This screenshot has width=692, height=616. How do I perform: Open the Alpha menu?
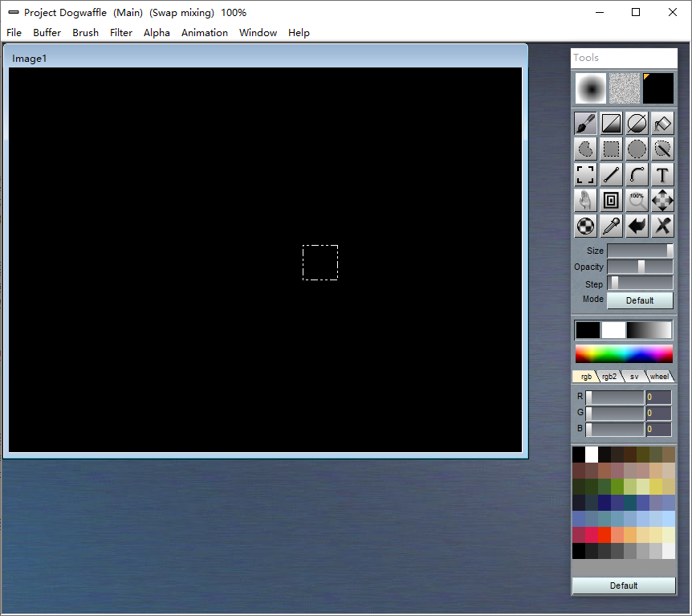[157, 33]
